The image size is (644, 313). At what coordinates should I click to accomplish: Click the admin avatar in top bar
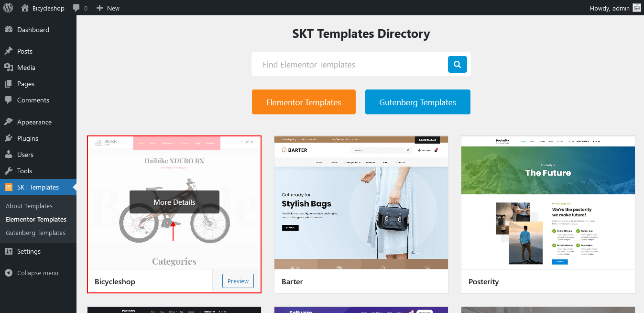click(x=636, y=8)
